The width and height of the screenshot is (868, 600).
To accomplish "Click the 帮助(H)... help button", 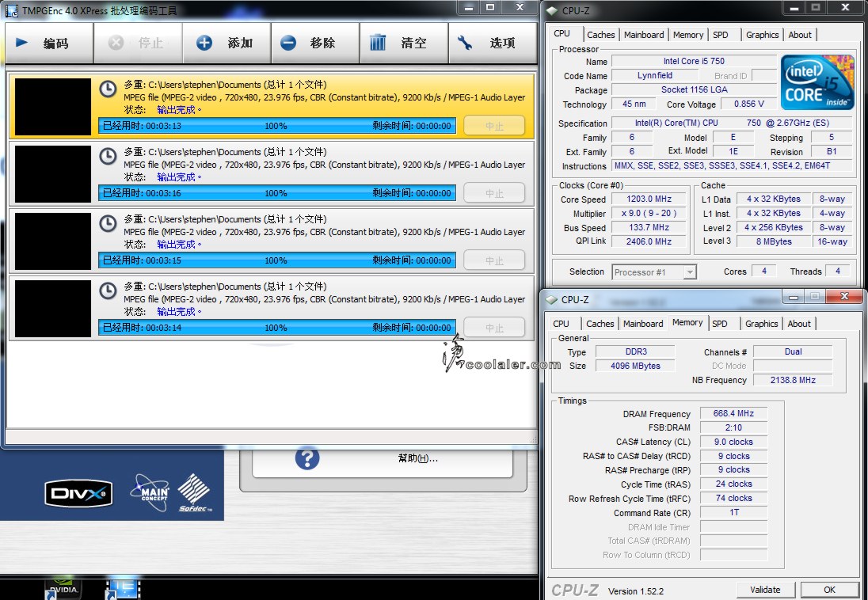I will tap(383, 462).
